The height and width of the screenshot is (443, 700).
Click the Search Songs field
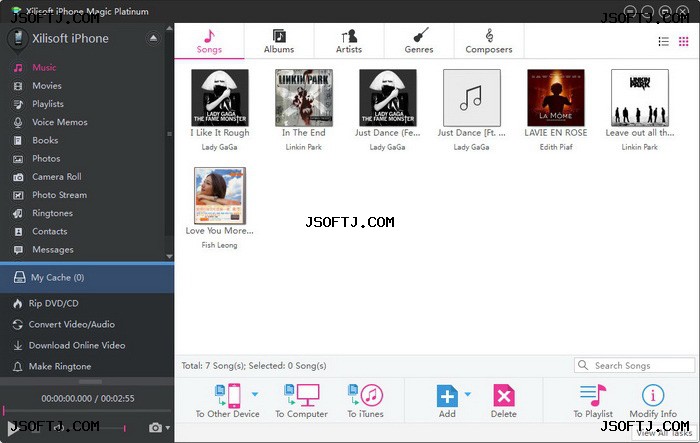pos(634,365)
